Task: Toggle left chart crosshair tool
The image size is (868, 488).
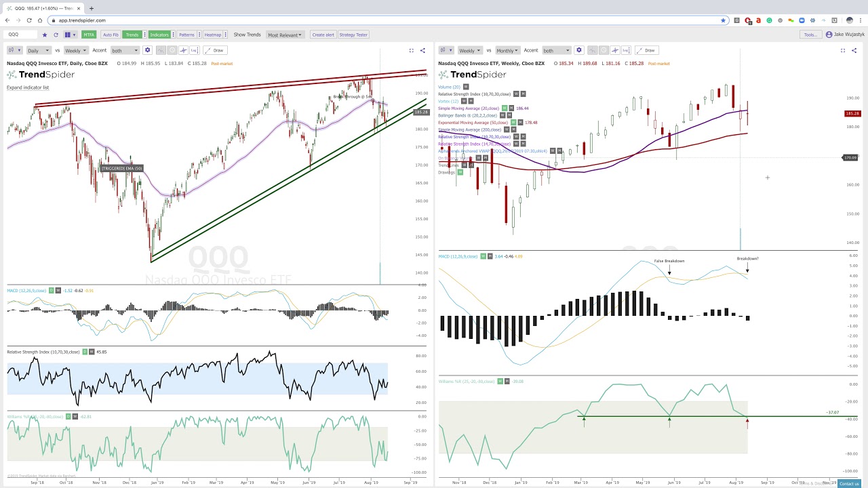Action: pos(183,50)
